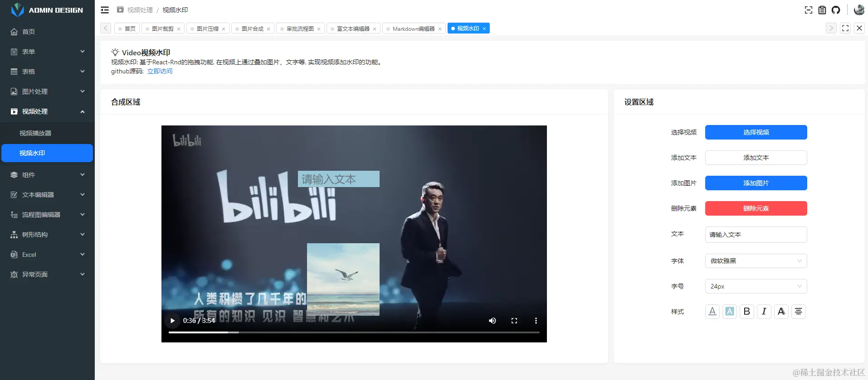Switch to the 首页 tab
Viewport: 868px width, 380px height.
pos(127,29)
